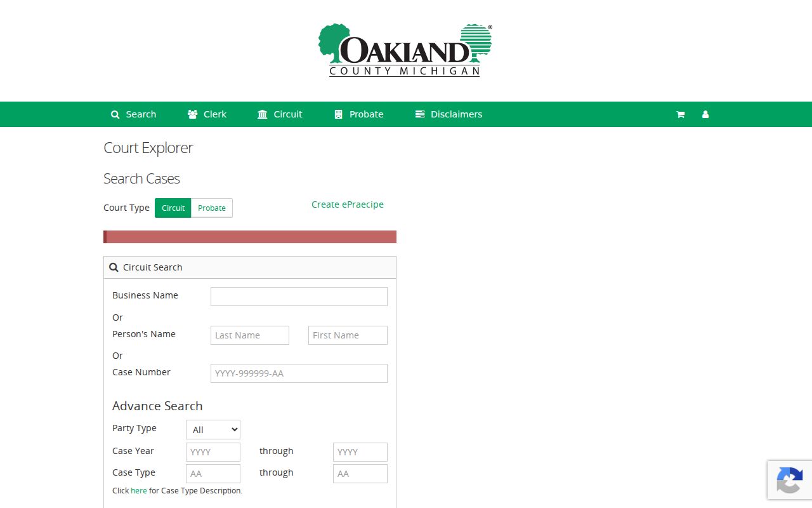812x508 pixels.
Task: Click the reCAPTCHA badge icon
Action: point(789,480)
